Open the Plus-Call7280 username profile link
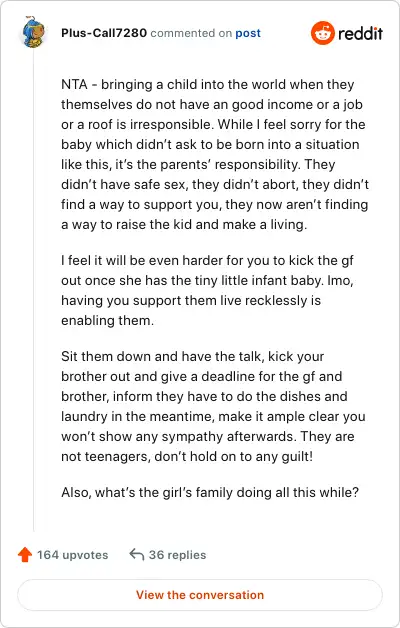 (x=104, y=33)
